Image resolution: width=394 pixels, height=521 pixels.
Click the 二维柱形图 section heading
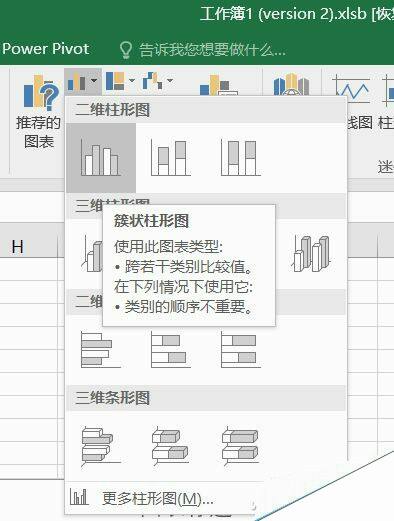pyautogui.click(x=112, y=110)
